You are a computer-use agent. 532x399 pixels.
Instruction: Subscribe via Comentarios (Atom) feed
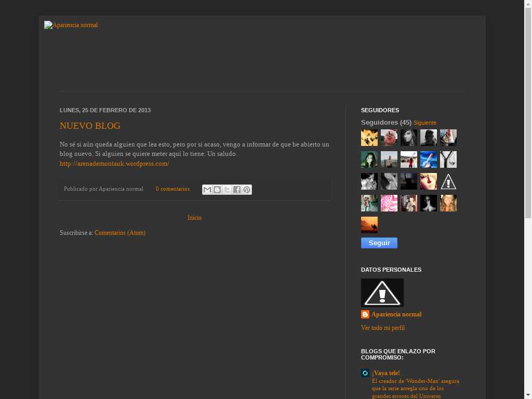pyautogui.click(x=120, y=233)
